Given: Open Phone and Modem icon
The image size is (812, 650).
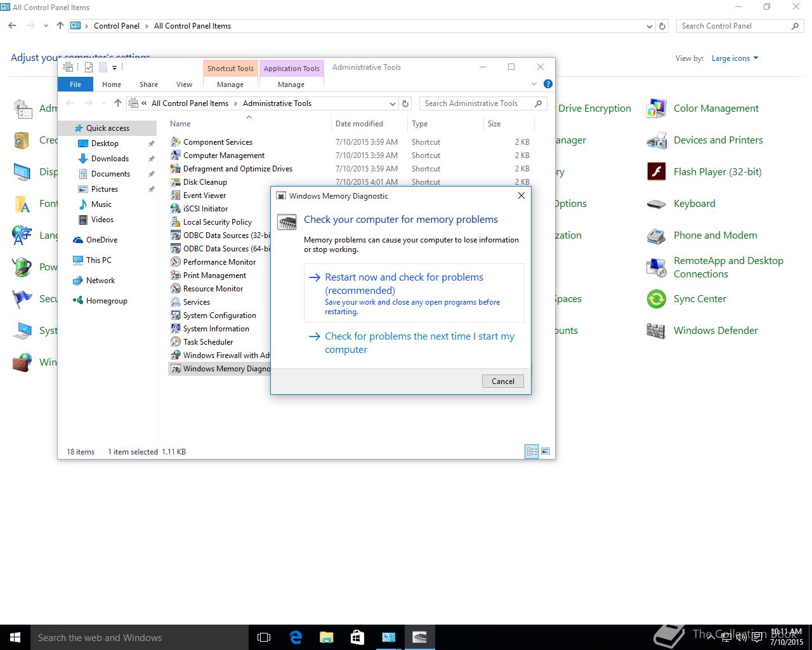Looking at the screenshot, I should click(x=656, y=235).
